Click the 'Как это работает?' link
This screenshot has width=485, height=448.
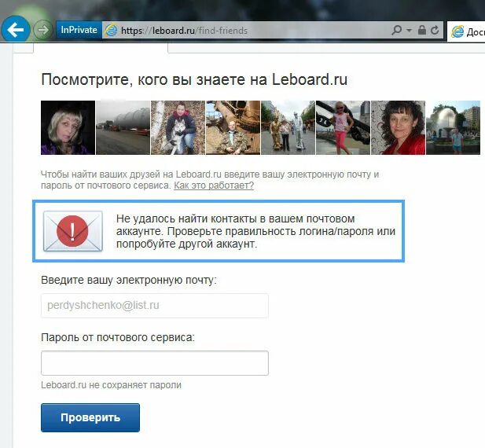tap(214, 185)
